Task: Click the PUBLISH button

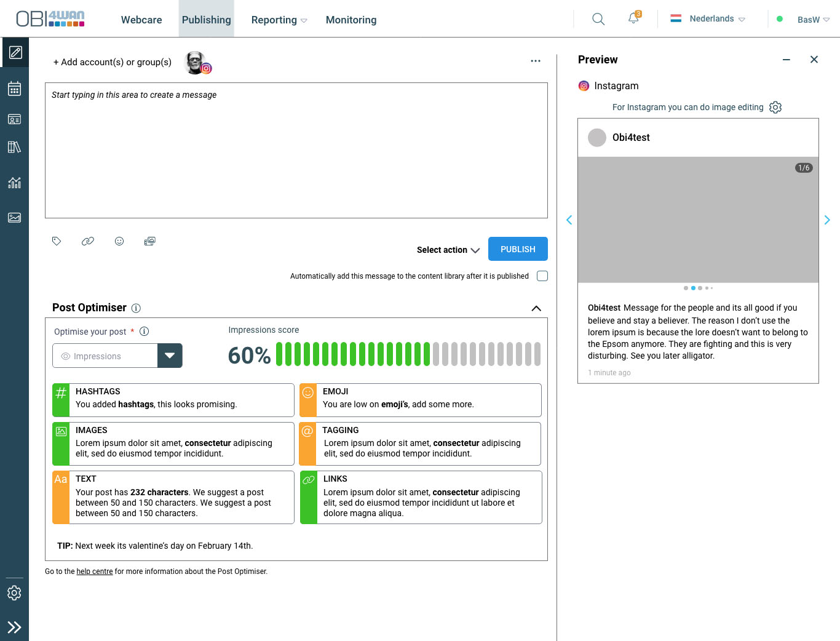Action: [518, 249]
